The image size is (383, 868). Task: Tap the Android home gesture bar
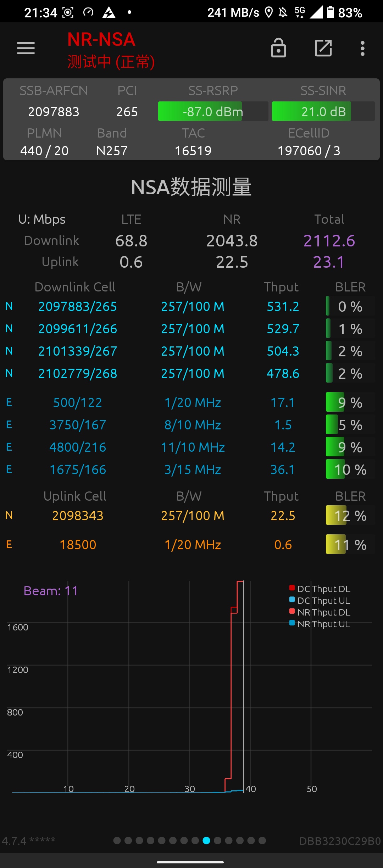[x=190, y=862]
